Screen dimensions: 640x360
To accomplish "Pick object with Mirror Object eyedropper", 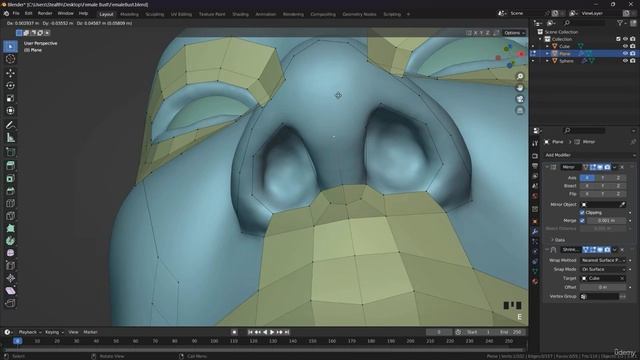I will pyautogui.click(x=622, y=204).
